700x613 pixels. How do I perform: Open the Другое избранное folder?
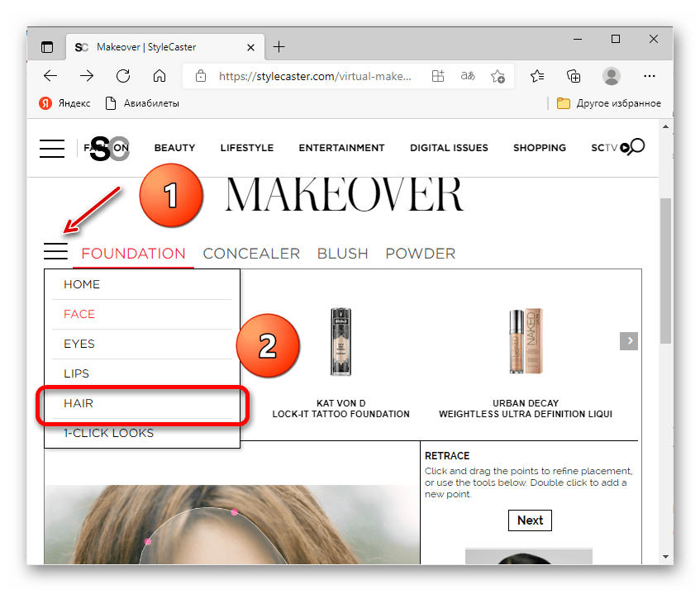[x=609, y=103]
